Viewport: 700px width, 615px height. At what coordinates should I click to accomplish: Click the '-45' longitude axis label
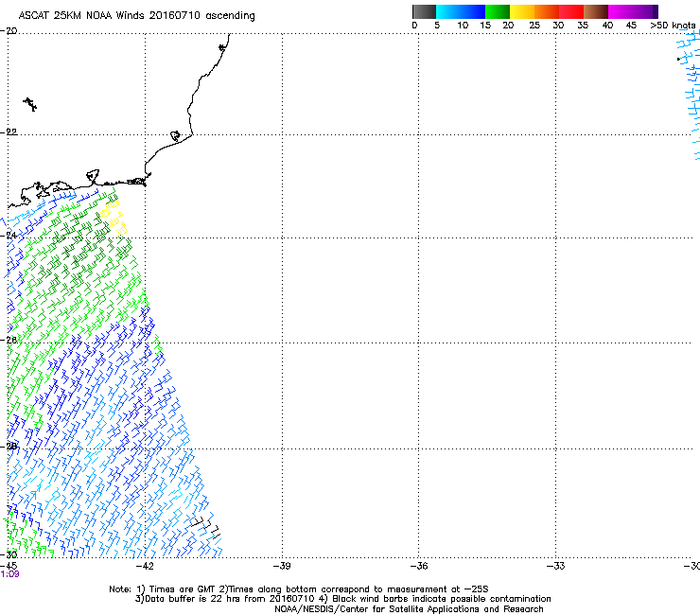(x=9, y=566)
